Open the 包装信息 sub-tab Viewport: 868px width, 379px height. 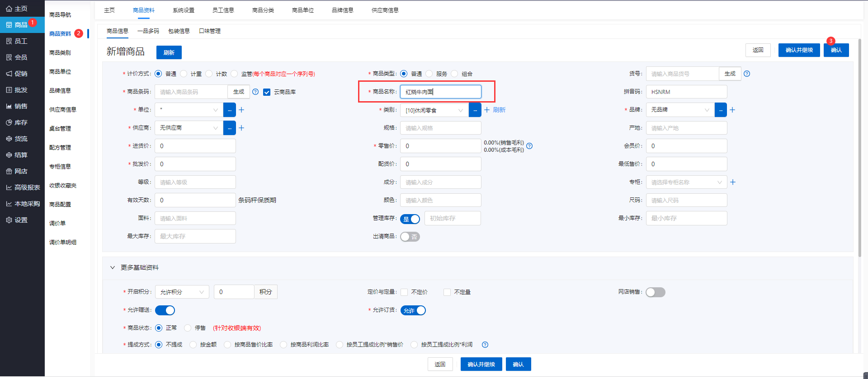179,31
